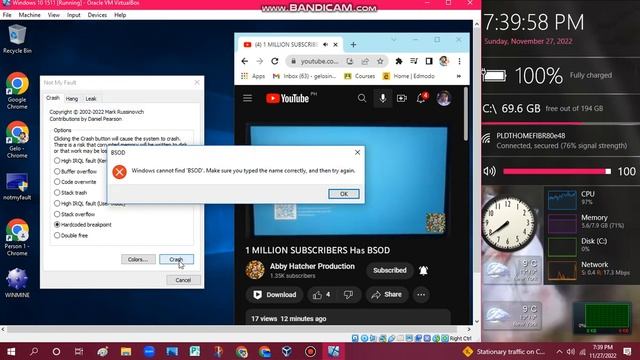Go back in Chrome browser
The width and height of the screenshot is (640, 360).
[x=244, y=61]
